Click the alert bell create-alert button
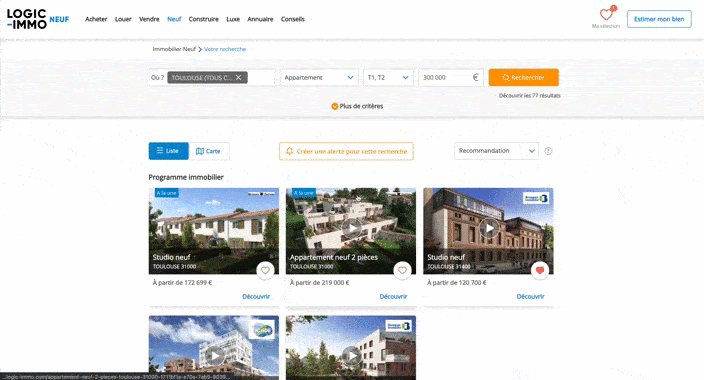704x380 pixels. pos(346,151)
